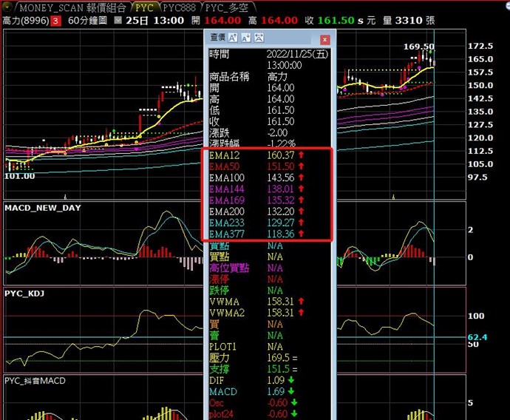Click the auto-fit text icon in 查價 header
This screenshot has height=420, width=510.
[x=259, y=38]
